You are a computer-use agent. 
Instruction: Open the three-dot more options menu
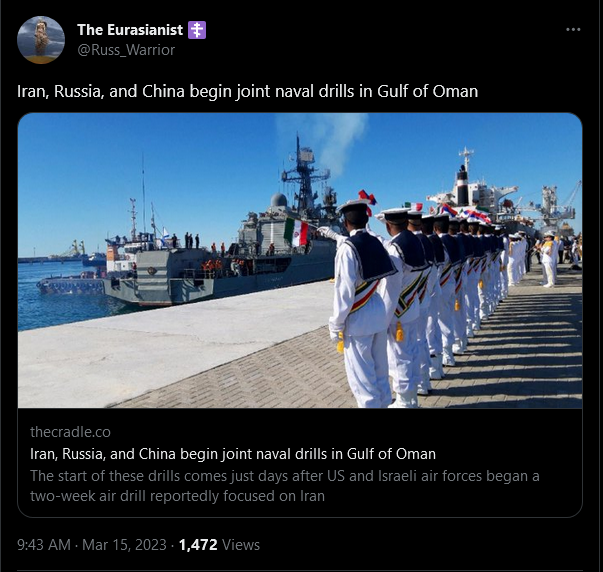point(573,30)
